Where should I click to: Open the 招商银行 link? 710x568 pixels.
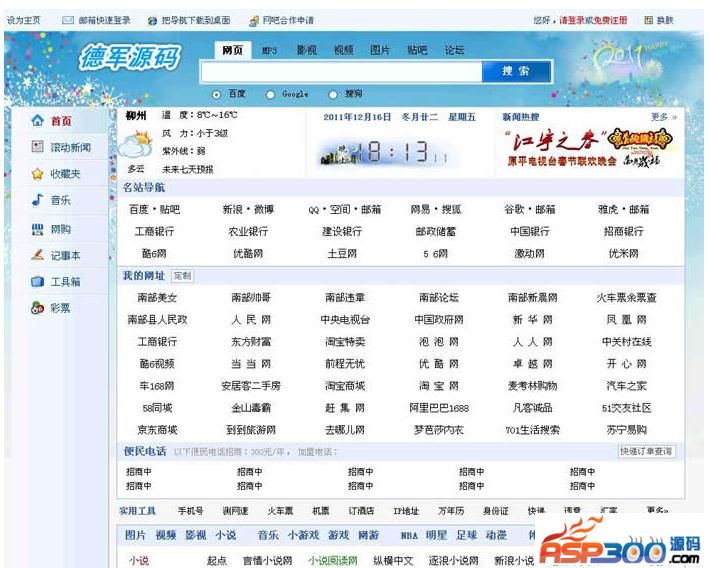click(x=624, y=231)
